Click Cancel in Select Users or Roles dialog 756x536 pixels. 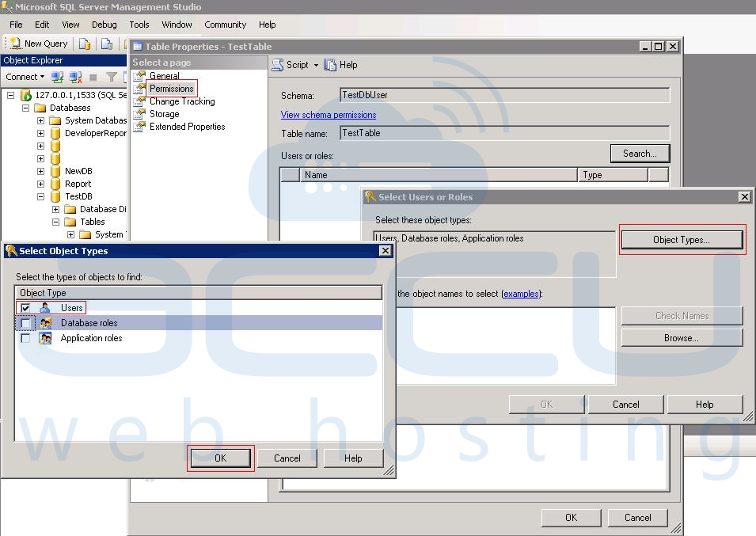point(626,405)
